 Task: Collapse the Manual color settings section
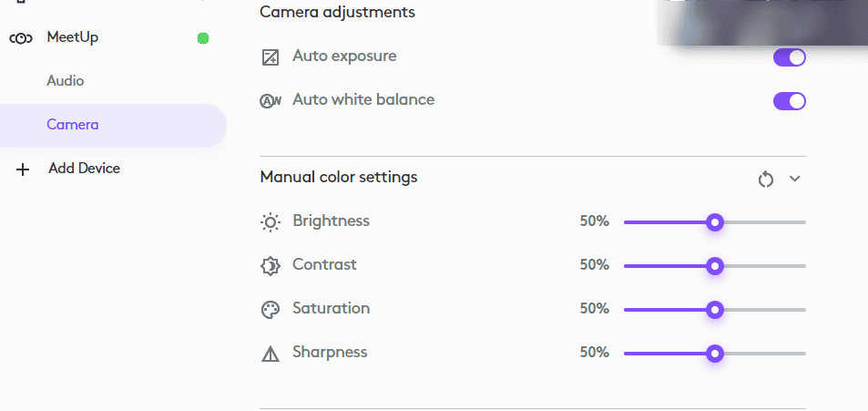pyautogui.click(x=795, y=179)
